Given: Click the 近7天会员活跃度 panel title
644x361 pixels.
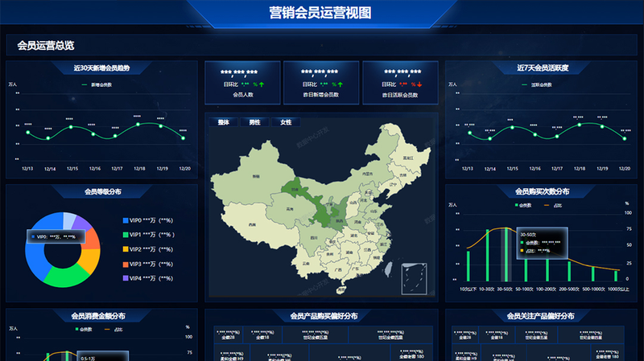Looking at the screenshot, I should pos(543,68).
